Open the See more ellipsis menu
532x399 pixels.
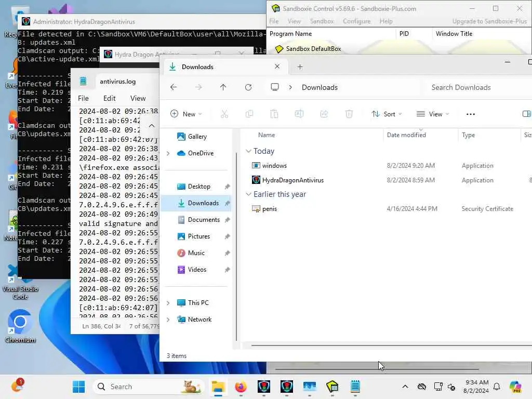pyautogui.click(x=471, y=114)
